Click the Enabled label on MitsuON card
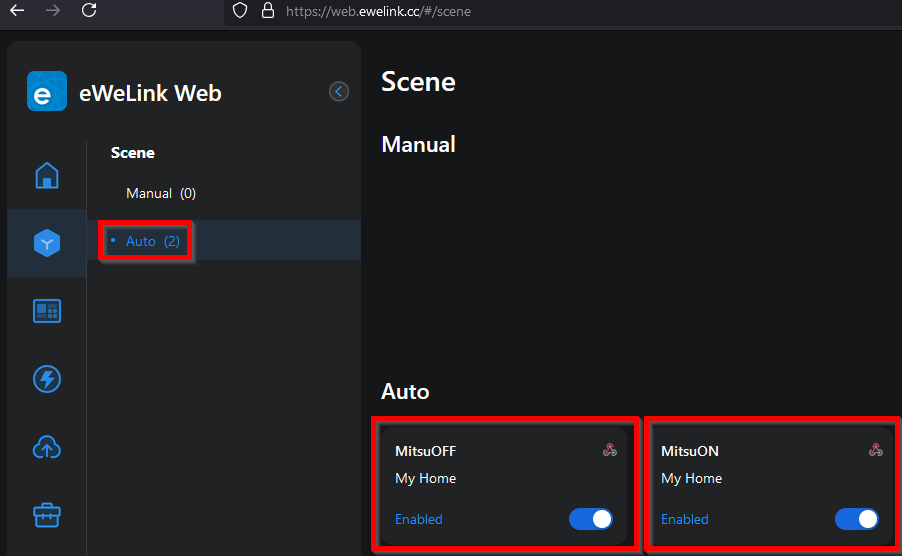Image resolution: width=902 pixels, height=556 pixels. [x=684, y=519]
